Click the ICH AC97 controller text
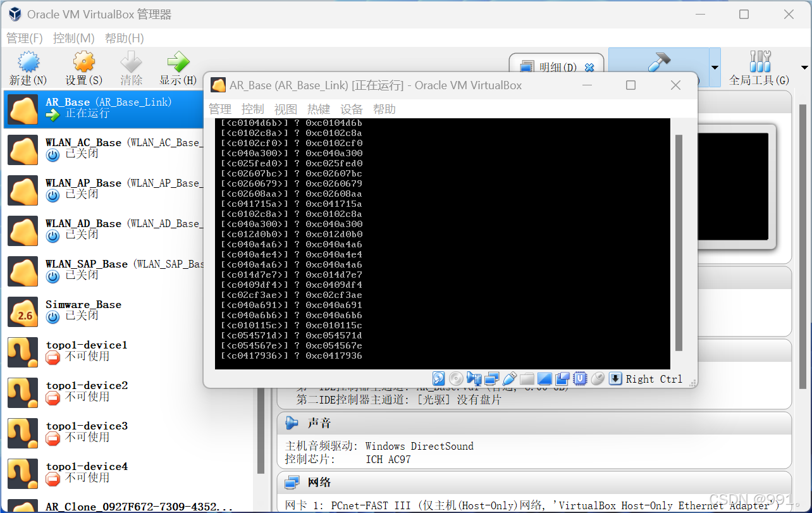This screenshot has width=812, height=513. 388,459
